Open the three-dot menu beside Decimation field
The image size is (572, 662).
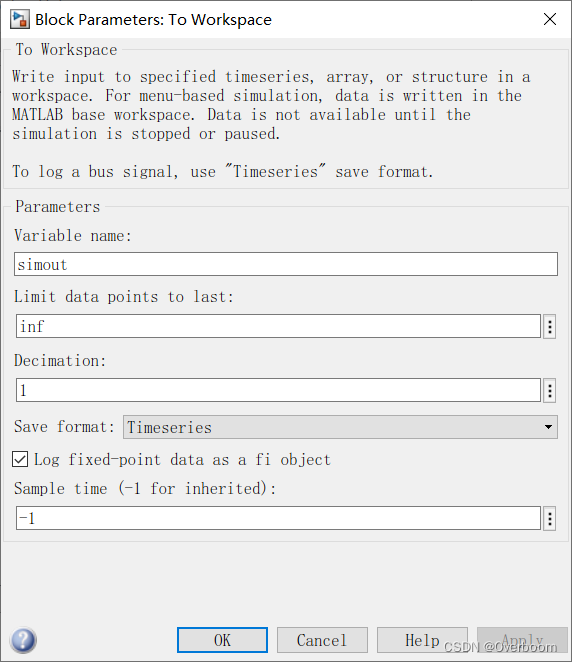[549, 391]
